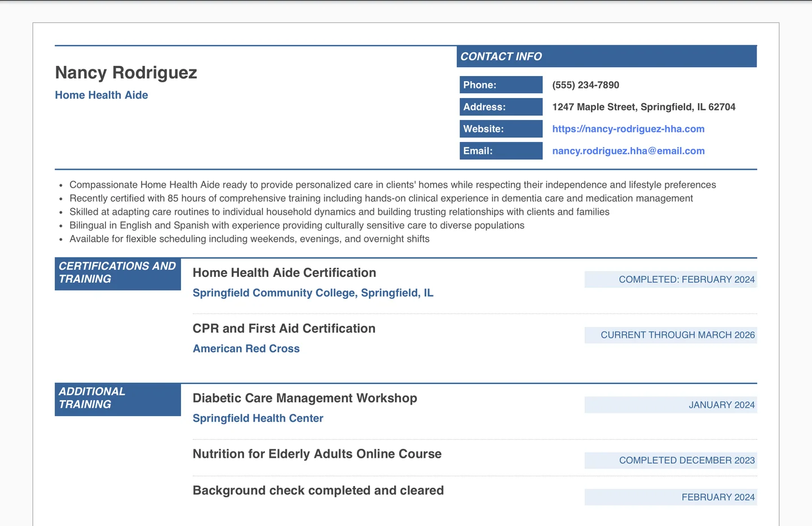The image size is (812, 526).
Task: Open the nancy-rodriguez-hha.com website link
Action: click(x=628, y=129)
